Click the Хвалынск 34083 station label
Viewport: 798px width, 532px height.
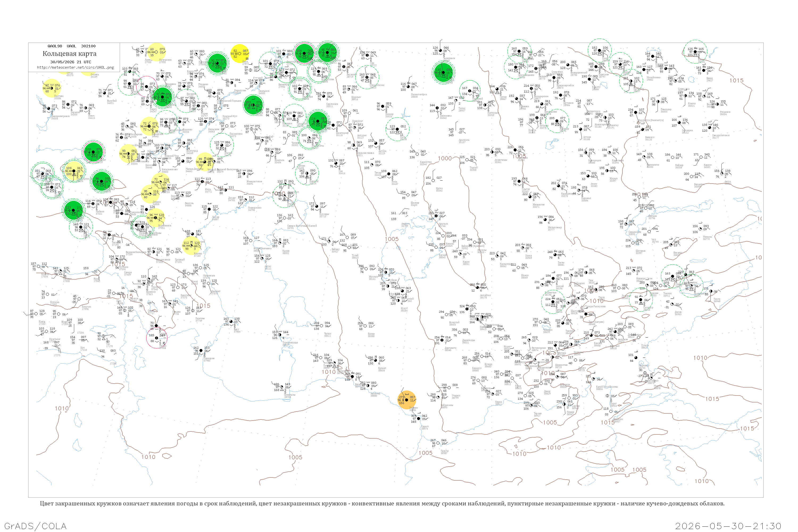coord(264,92)
